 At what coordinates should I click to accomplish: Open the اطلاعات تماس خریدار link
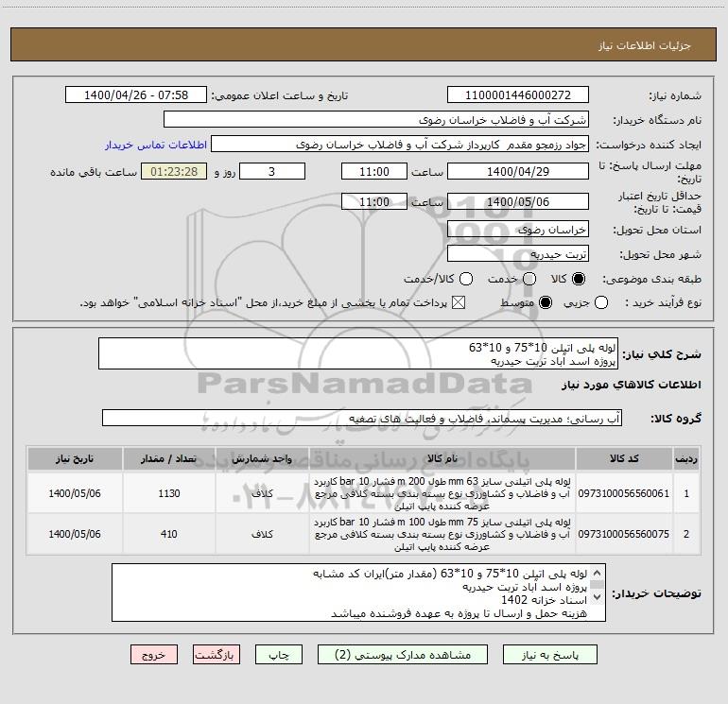156,145
